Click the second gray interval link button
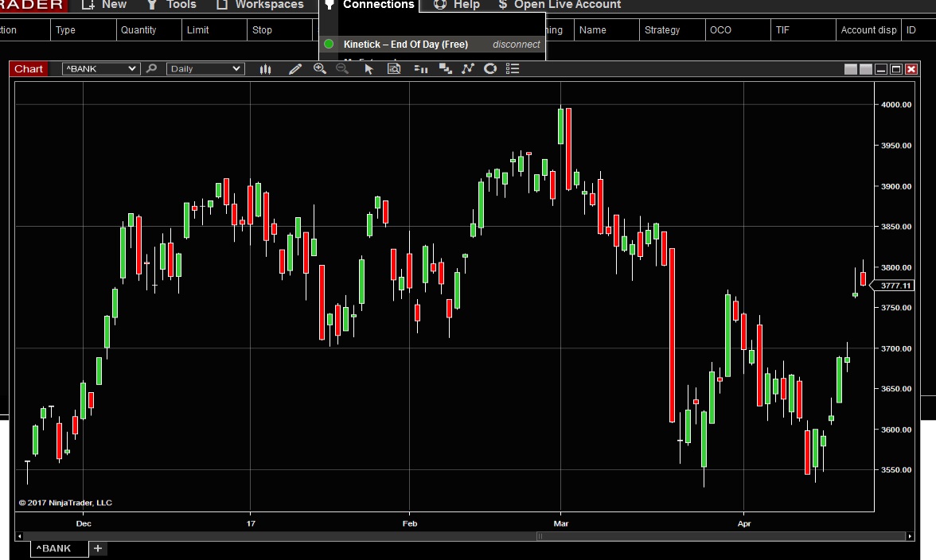Screen dimensions: 936x560 pos(866,69)
